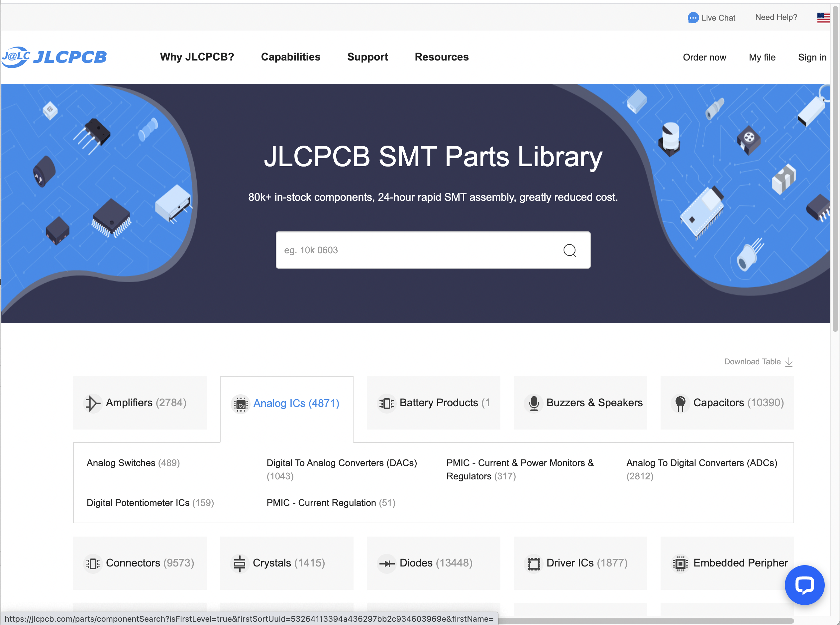Click the JLCPCB logo
The width and height of the screenshot is (840, 625).
click(54, 57)
